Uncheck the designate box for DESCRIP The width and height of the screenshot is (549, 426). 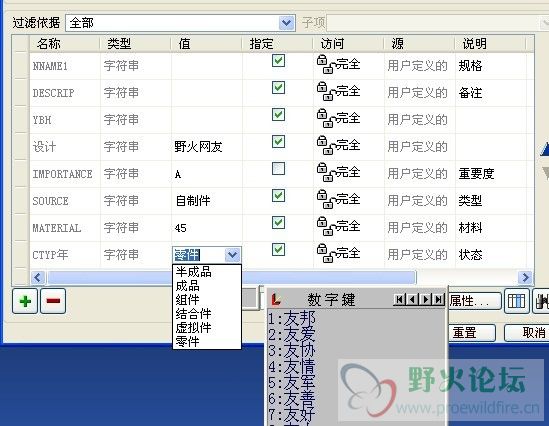(278, 88)
